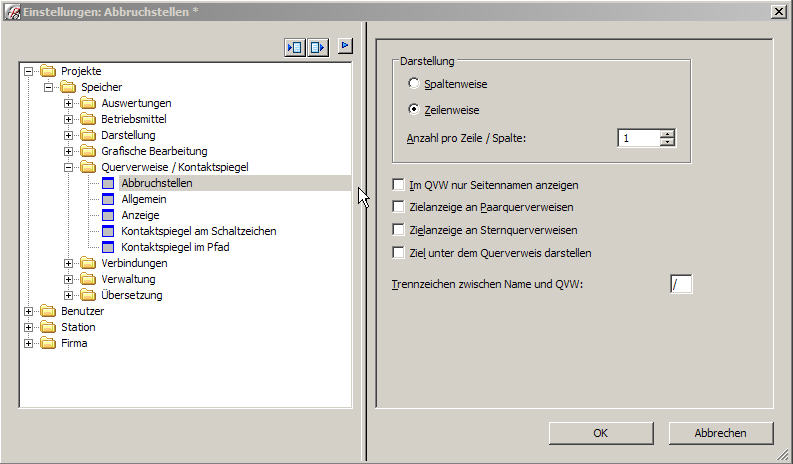
Task: Click the Verbindungen folder icon
Action: (x=88, y=263)
